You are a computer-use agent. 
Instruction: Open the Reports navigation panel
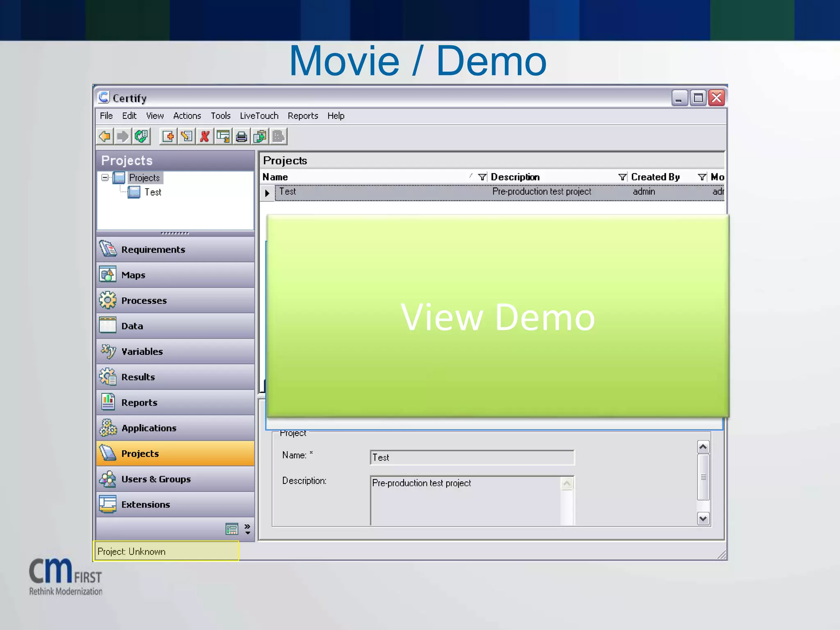[x=175, y=402]
